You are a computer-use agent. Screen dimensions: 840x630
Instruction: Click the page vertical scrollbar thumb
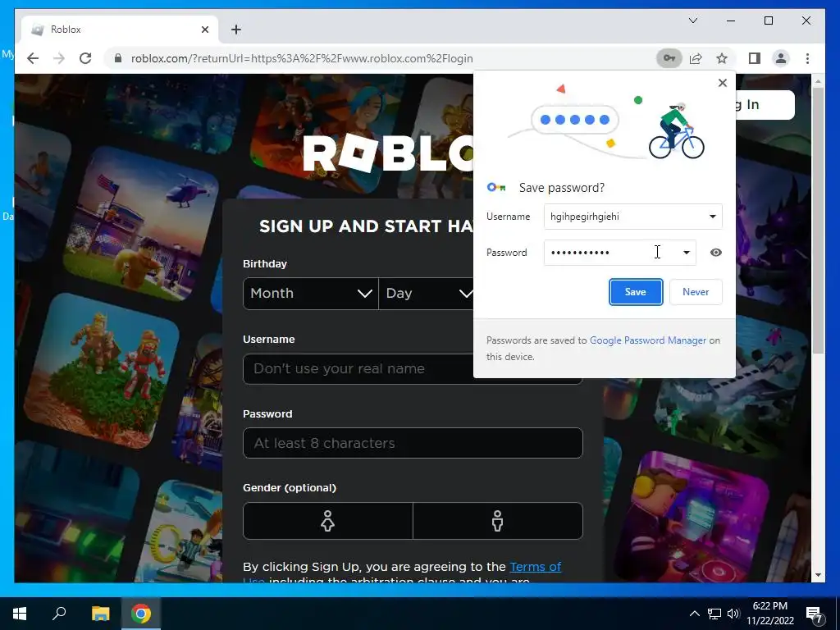818,220
